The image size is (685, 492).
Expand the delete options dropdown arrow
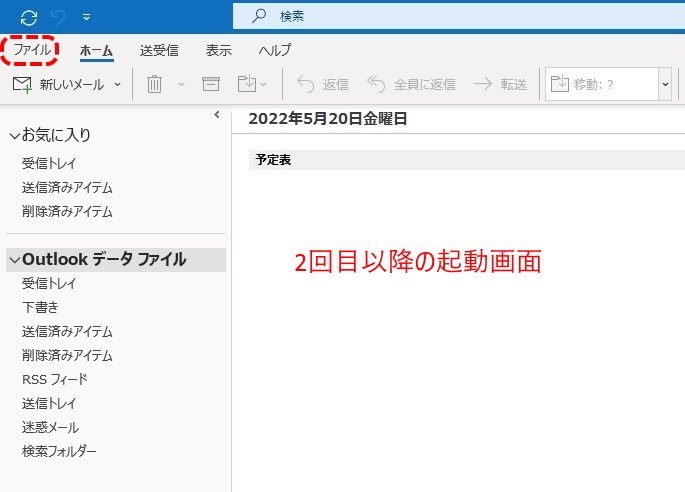[x=181, y=84]
